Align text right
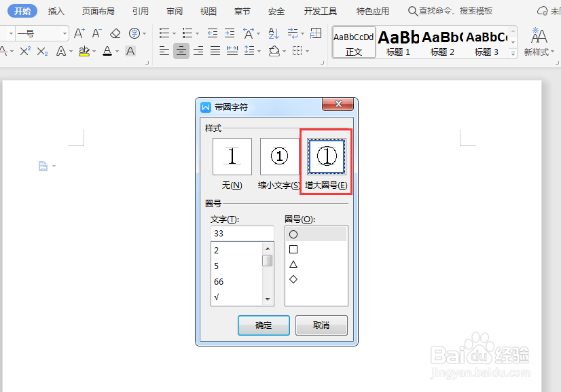The height and width of the screenshot is (392, 561). pyautogui.click(x=198, y=51)
